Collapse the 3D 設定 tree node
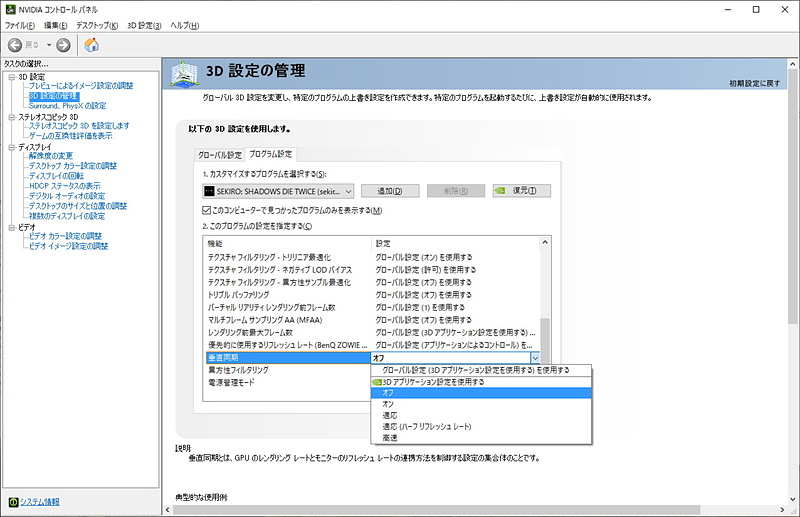The width and height of the screenshot is (800, 517). pos(12,77)
